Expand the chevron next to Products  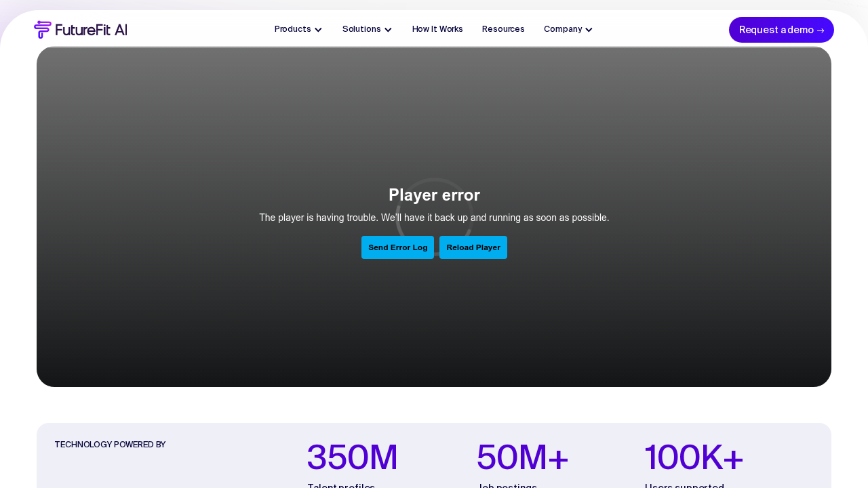coord(318,30)
